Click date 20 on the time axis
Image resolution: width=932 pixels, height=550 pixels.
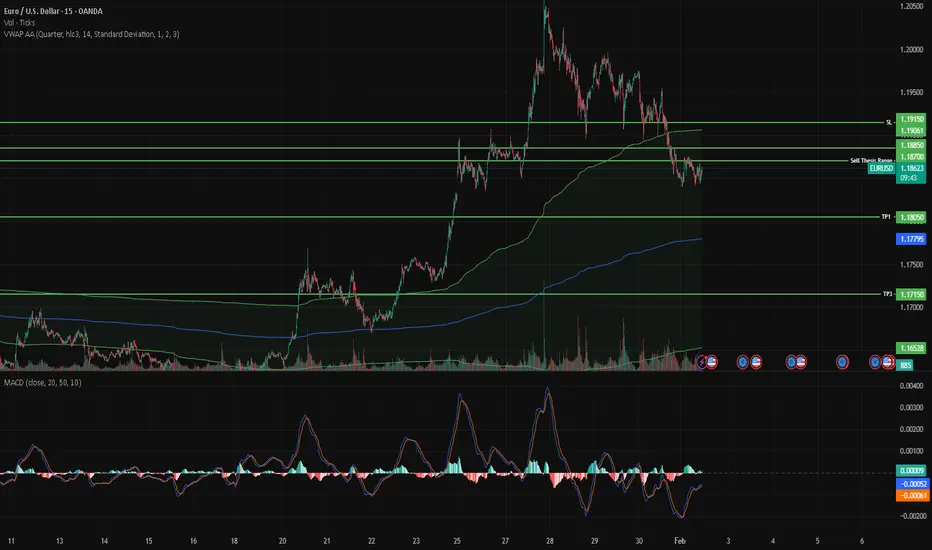pyautogui.click(x=282, y=540)
